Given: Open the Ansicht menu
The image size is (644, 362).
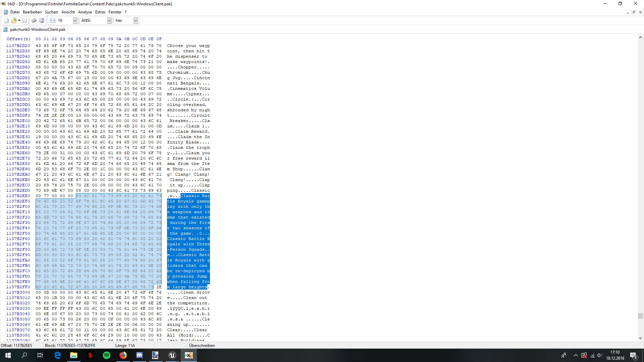Looking at the screenshot, I should click(68, 12).
